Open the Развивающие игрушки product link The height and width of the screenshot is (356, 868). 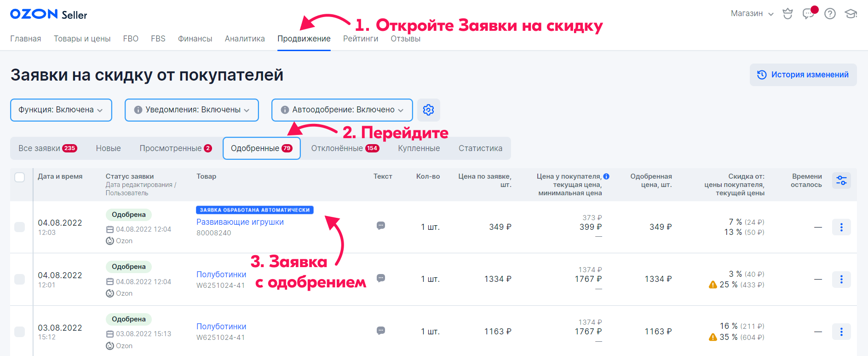coord(240,222)
